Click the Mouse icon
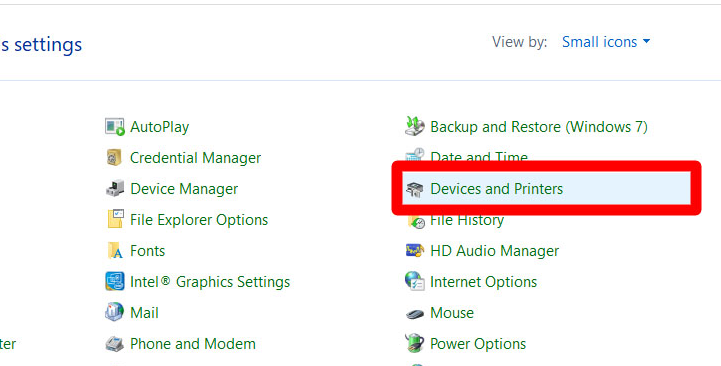The width and height of the screenshot is (721, 366). point(415,314)
